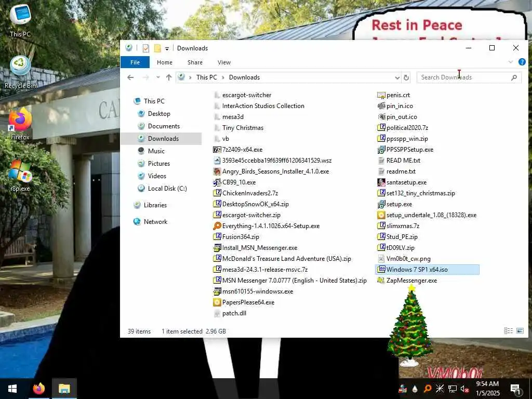
Task: Click the volume icon in tray
Action: click(x=464, y=389)
